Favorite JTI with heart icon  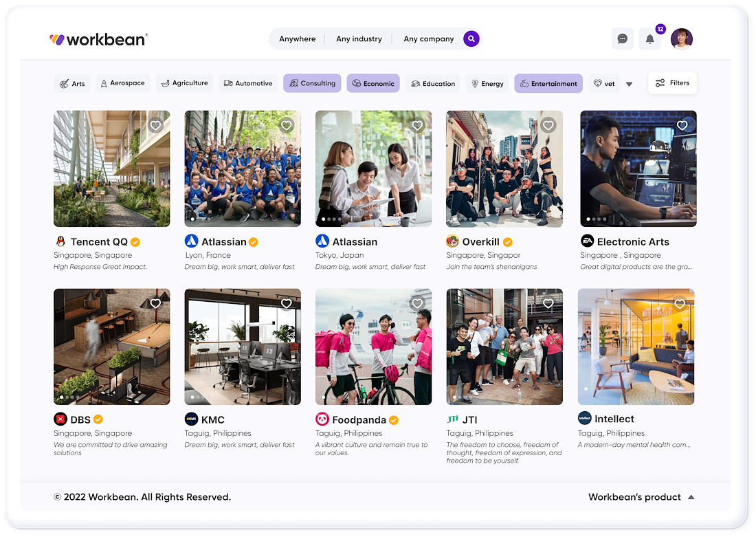[548, 303]
